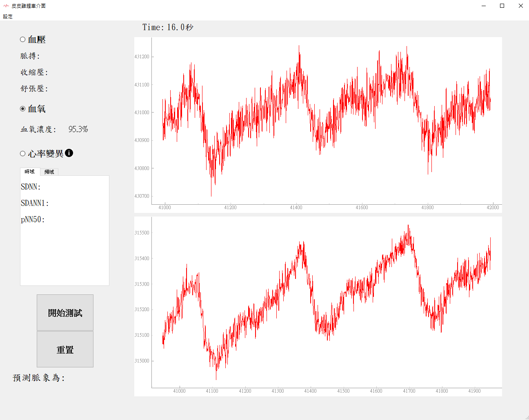529x420 pixels.
Task: Click the window resize grip at bottom corner
Action: [x=527, y=418]
